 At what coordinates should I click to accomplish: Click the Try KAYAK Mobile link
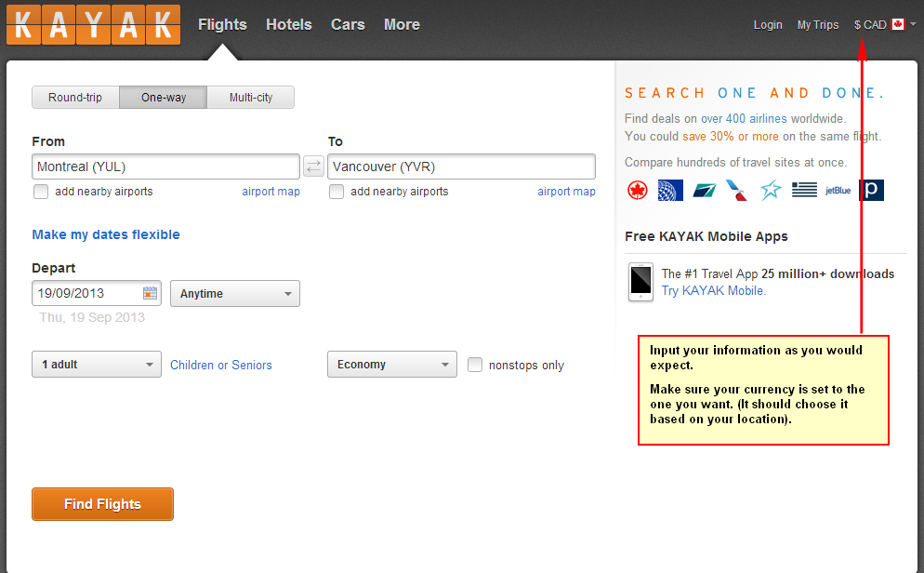[x=714, y=290]
